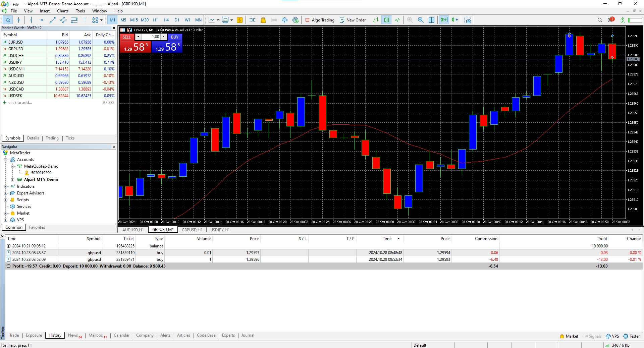
Task: Tile chart windows with grid icon
Action: click(x=431, y=20)
